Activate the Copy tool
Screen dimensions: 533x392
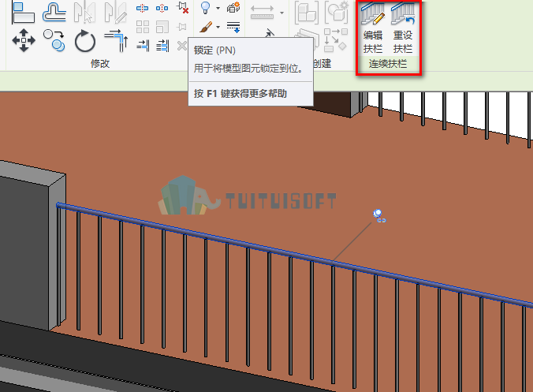pyautogui.click(x=54, y=40)
